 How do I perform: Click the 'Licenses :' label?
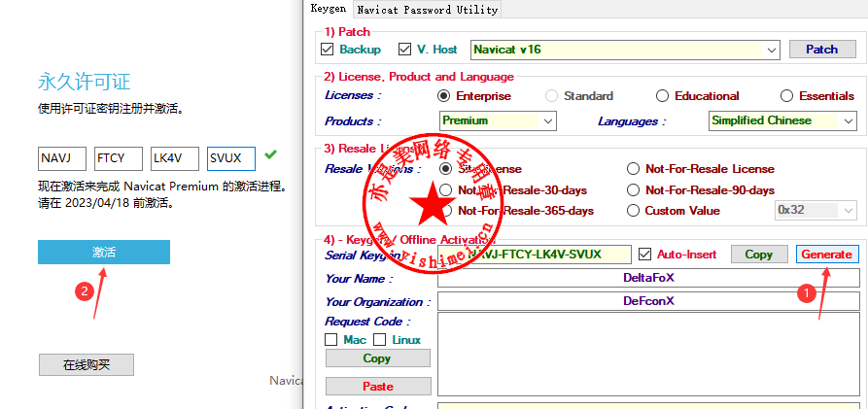[353, 95]
